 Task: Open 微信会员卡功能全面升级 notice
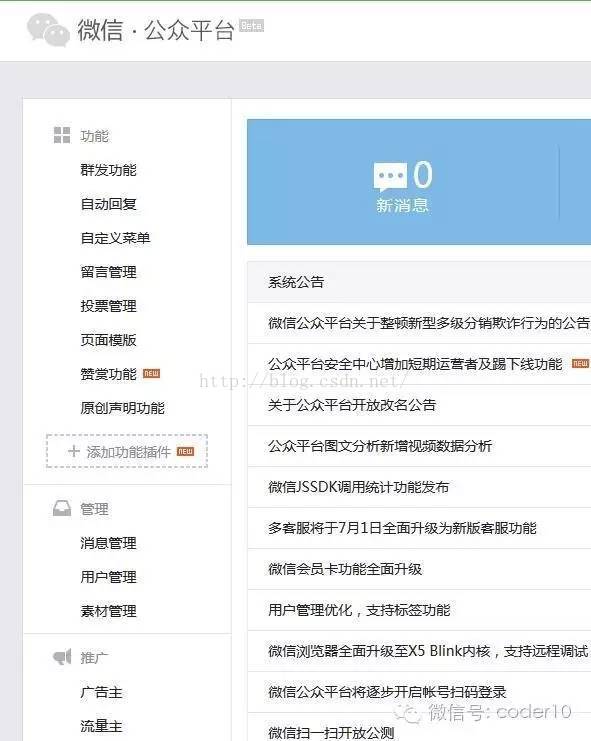pos(345,569)
